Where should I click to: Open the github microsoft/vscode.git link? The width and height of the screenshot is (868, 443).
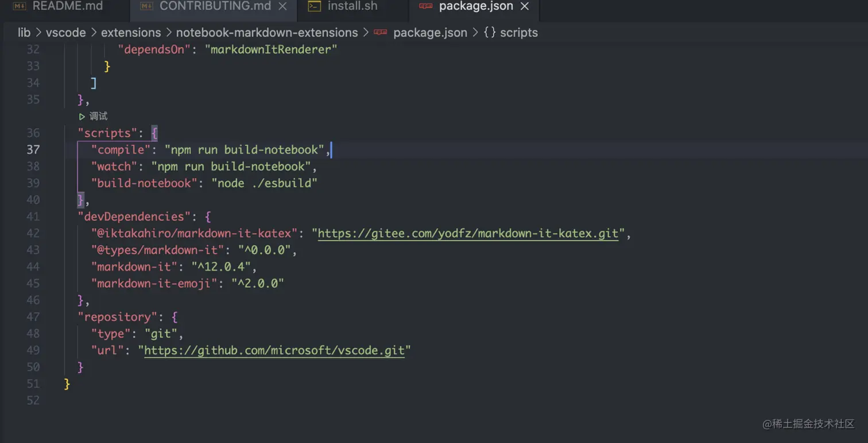(x=274, y=350)
